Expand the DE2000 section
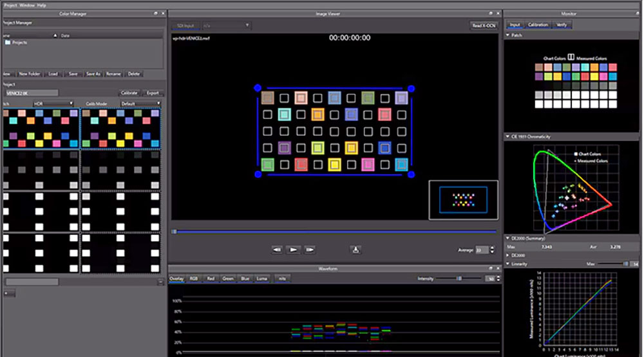The height and width of the screenshot is (357, 644). (508, 255)
